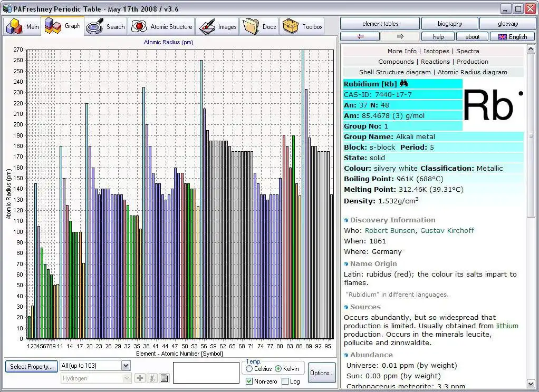539x392 pixels.
Task: Open the element tables button
Action: click(x=380, y=24)
